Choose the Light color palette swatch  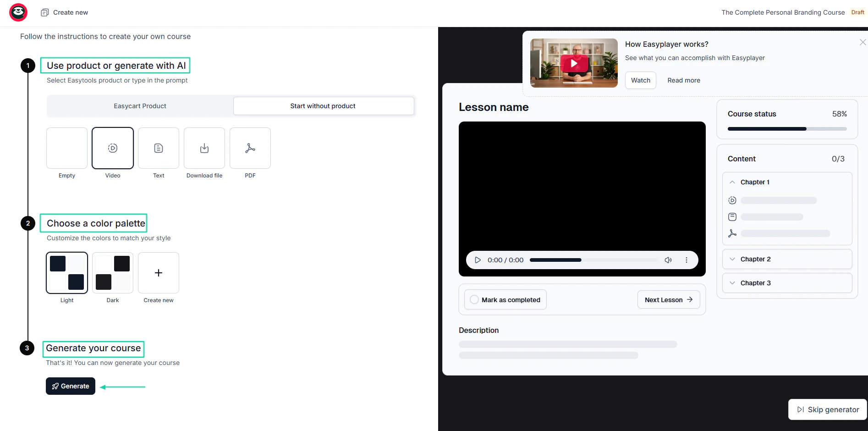click(x=67, y=273)
